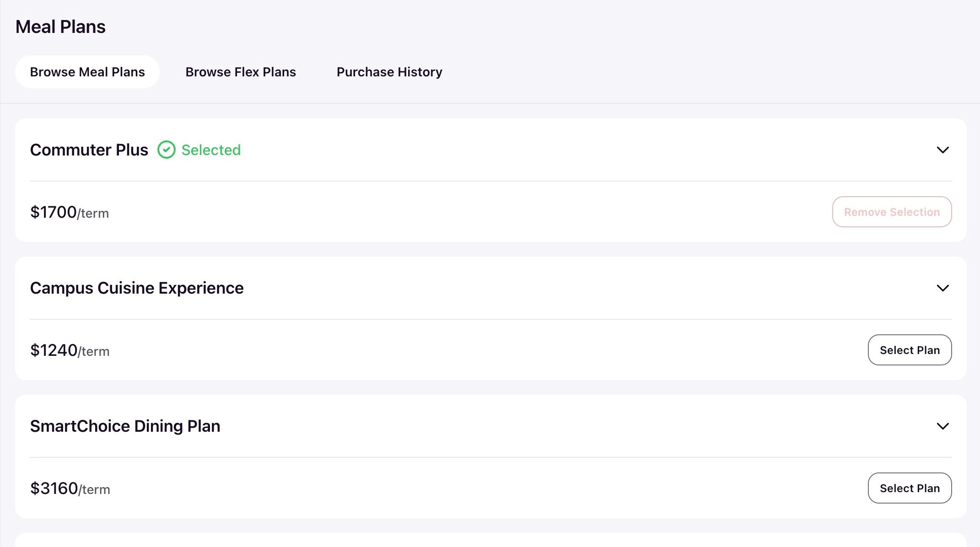Screen dimensions: 980x547
Task: Click the Meal Plans page heading
Action: click(60, 27)
